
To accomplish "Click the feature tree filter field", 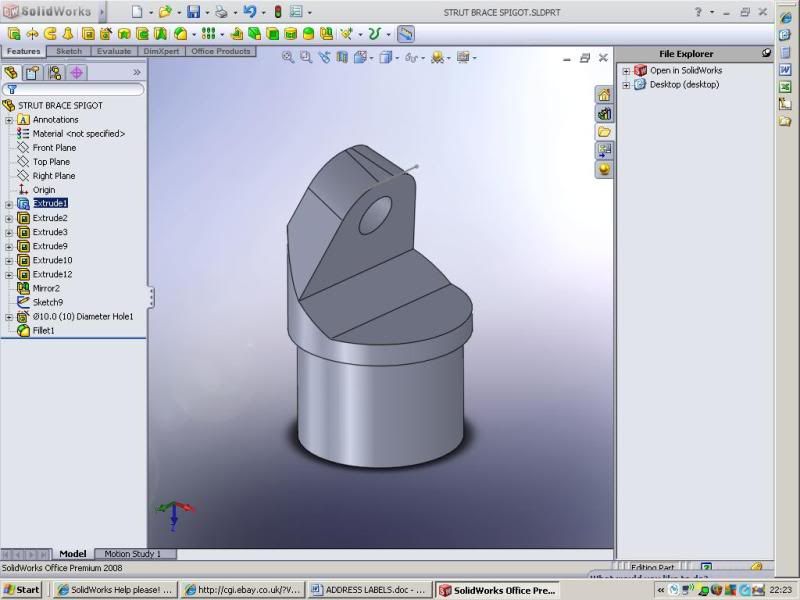I will tap(73, 89).
